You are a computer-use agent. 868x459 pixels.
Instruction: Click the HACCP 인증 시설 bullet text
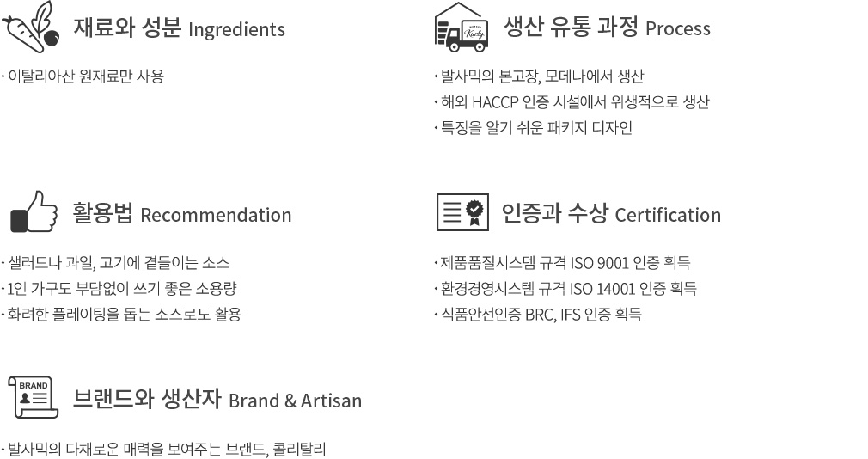click(572, 102)
